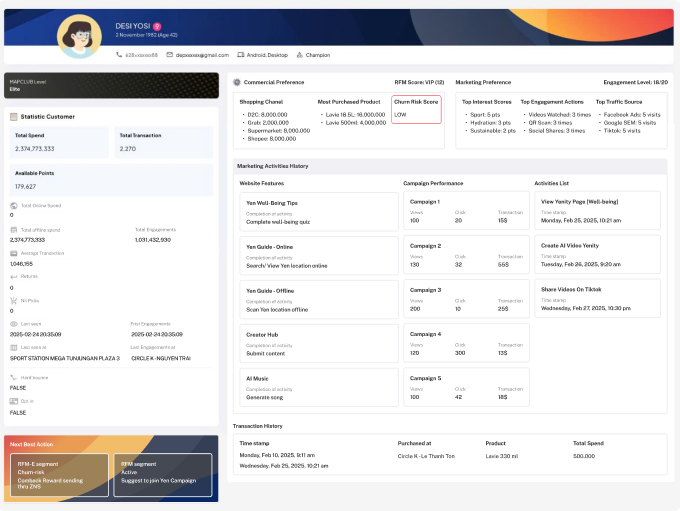The image size is (680, 511).
Task: Click the Commercial Preference gear icon
Action: [237, 82]
